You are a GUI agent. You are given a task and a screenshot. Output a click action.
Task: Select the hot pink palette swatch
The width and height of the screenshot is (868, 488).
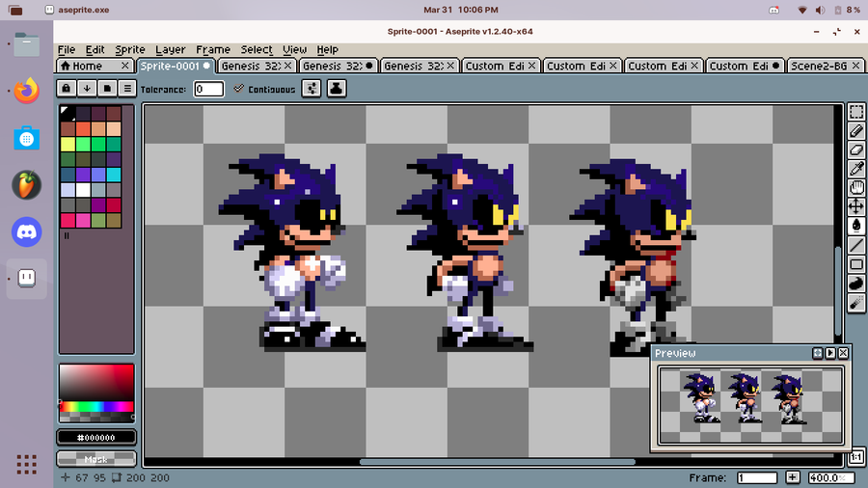tap(83, 220)
